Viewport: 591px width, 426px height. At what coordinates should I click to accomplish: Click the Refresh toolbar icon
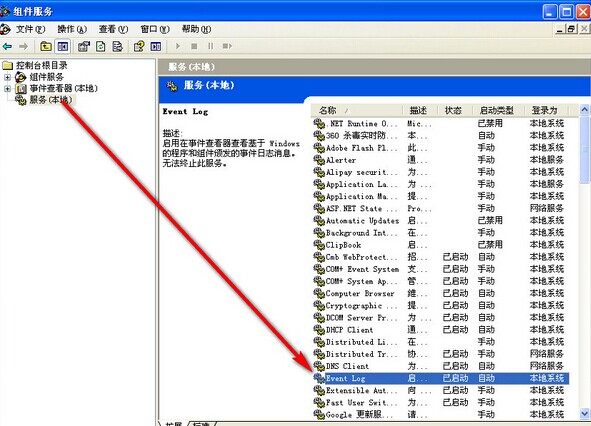(101, 46)
